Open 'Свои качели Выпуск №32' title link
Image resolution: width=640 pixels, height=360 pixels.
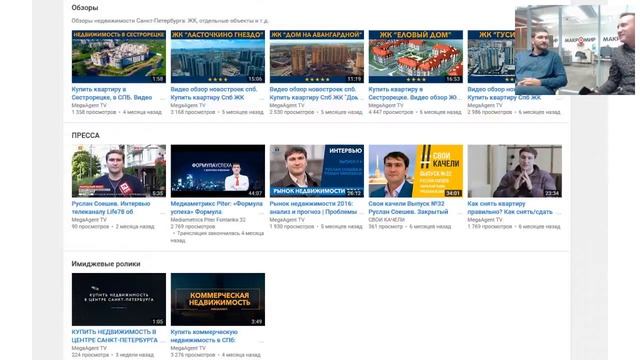(x=408, y=208)
